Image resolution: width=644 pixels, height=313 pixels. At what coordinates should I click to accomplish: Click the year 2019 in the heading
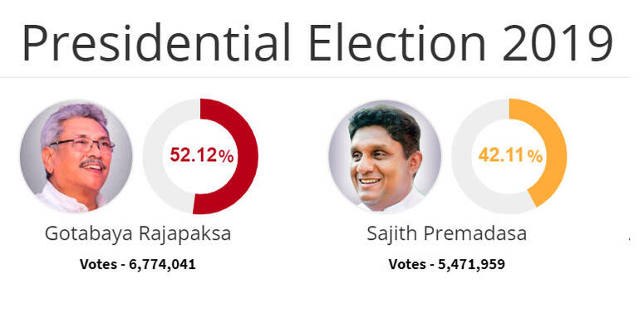tap(558, 42)
